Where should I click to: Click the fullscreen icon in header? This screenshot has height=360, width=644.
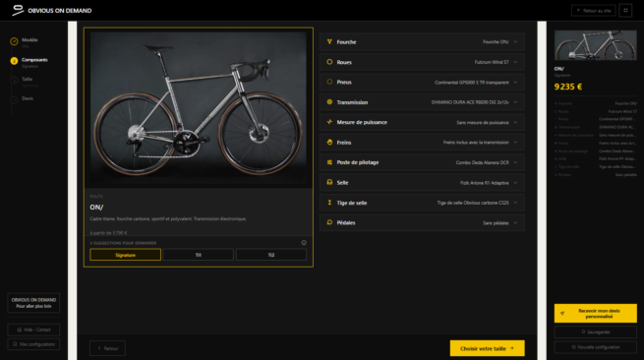[625, 10]
